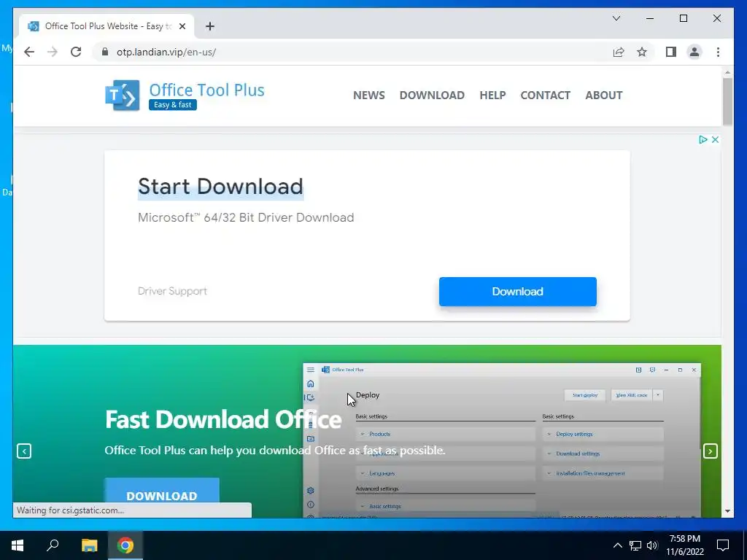Click the Start Download ad headline
This screenshot has width=747, height=560.
tap(220, 186)
